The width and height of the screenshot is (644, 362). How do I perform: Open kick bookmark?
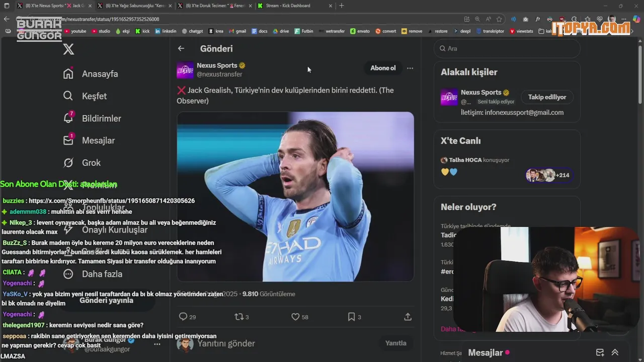pos(142,31)
